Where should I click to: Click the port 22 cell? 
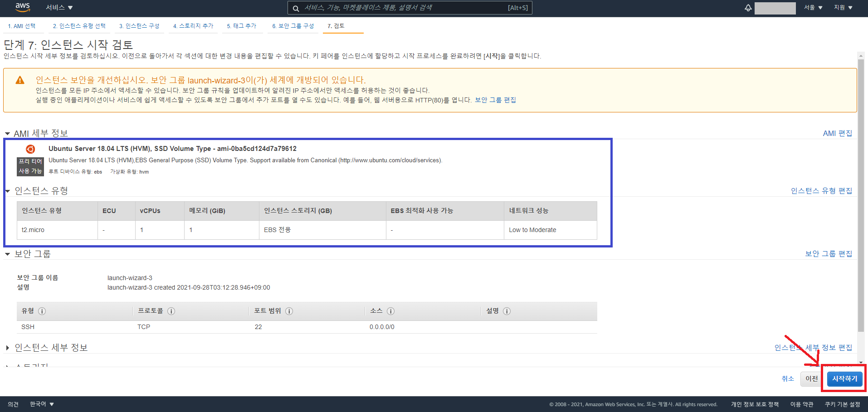pos(258,327)
